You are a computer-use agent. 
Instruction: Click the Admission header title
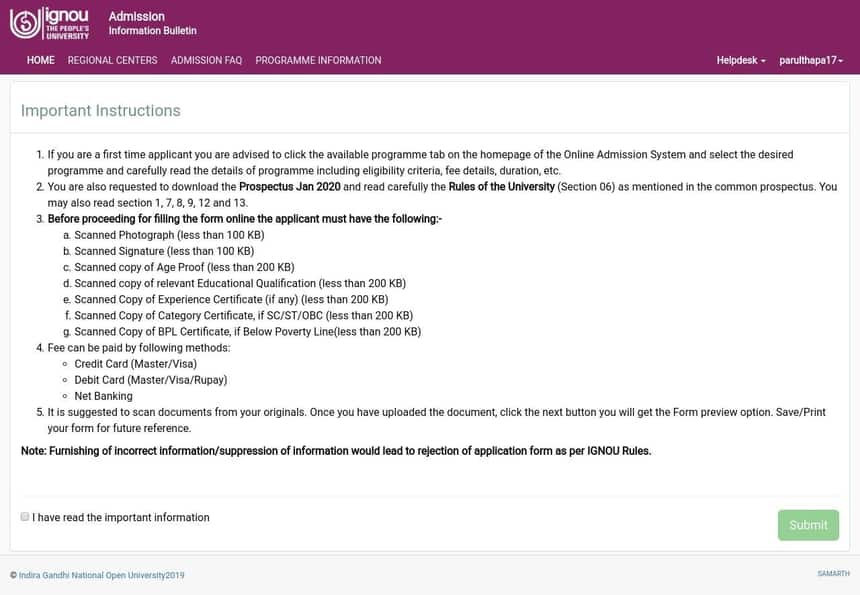(136, 17)
